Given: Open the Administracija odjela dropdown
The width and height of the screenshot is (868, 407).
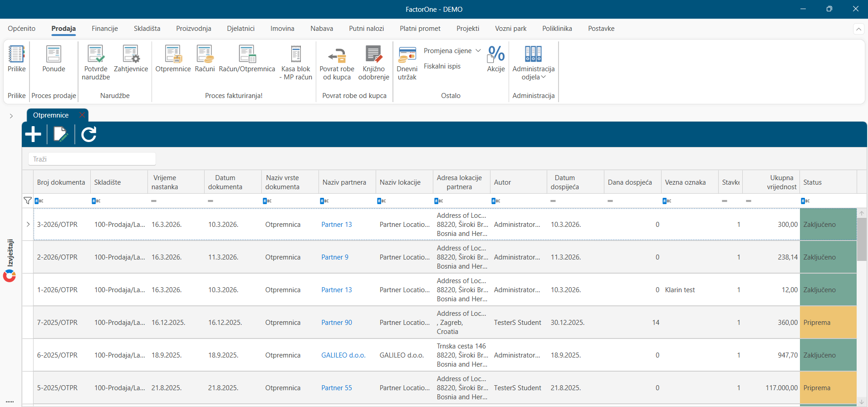Looking at the screenshot, I should point(534,63).
